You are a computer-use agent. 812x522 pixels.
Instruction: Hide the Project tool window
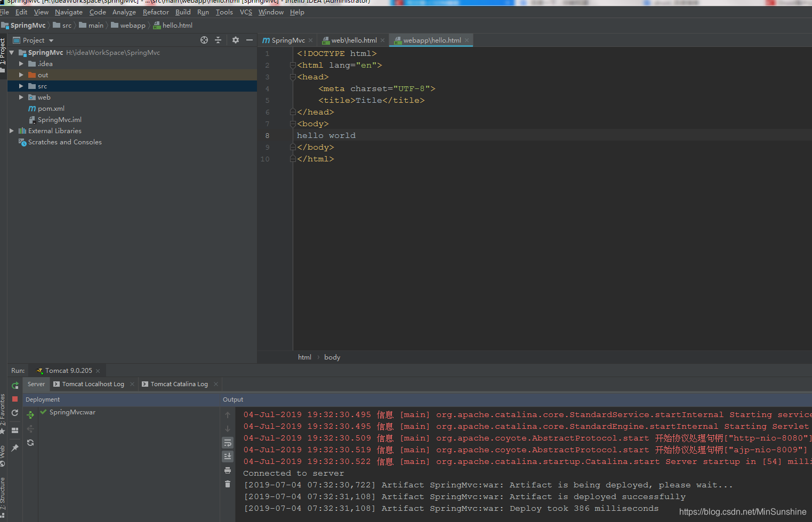249,40
